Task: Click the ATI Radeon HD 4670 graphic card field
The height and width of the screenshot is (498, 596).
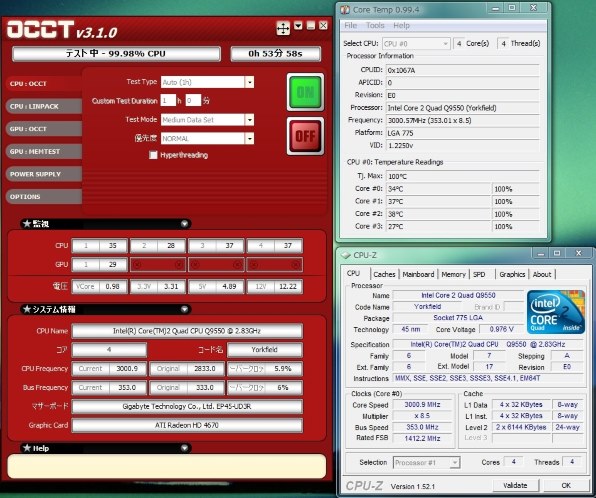Action: tap(187, 425)
